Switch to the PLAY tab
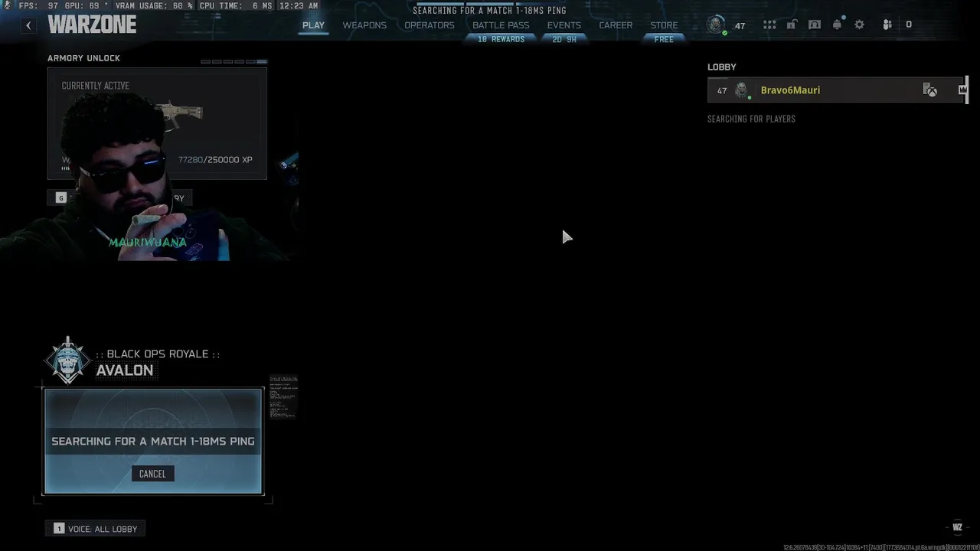 [313, 25]
